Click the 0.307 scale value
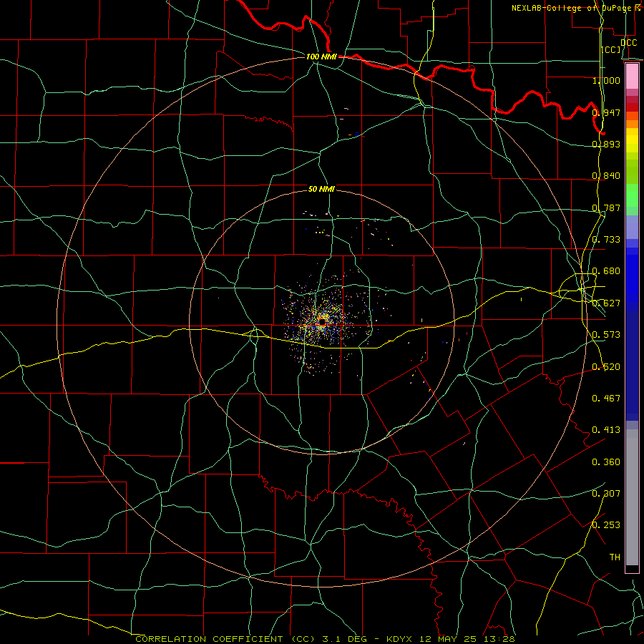Viewport: 644px width, 644px height. [606, 494]
